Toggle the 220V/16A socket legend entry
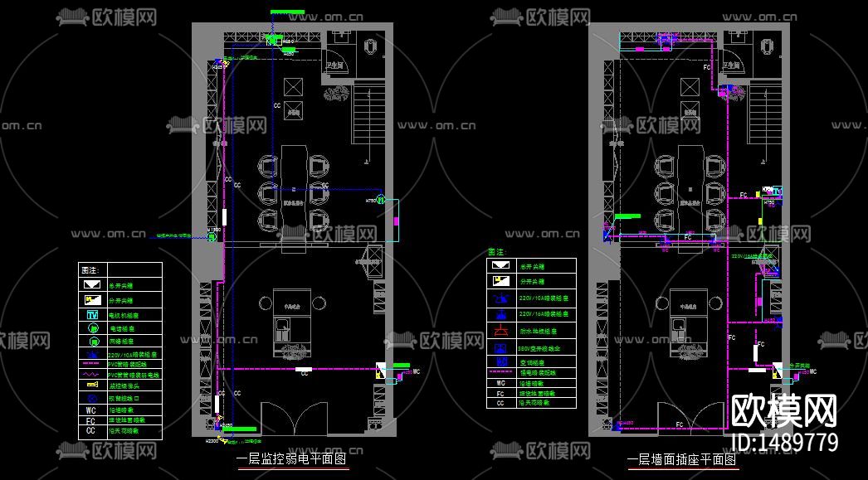 pyautogui.click(x=500, y=313)
